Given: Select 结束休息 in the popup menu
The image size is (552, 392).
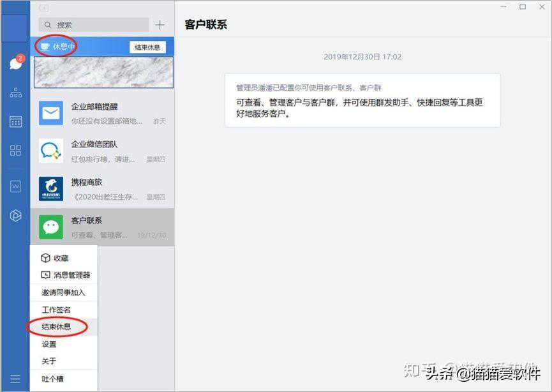Looking at the screenshot, I should (x=57, y=326).
